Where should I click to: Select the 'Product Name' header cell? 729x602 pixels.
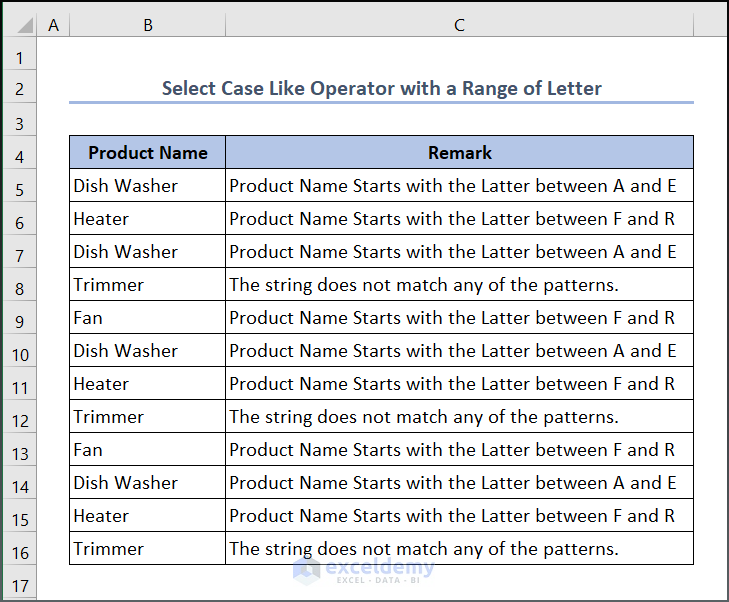point(147,153)
